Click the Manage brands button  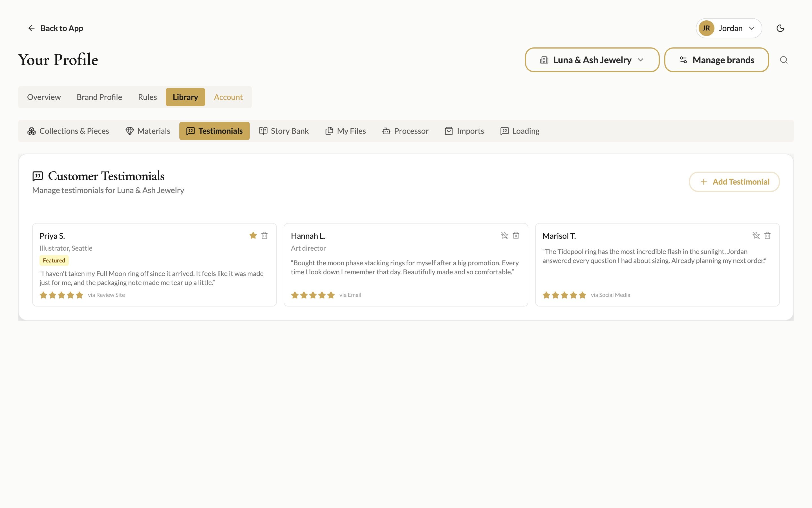(716, 60)
